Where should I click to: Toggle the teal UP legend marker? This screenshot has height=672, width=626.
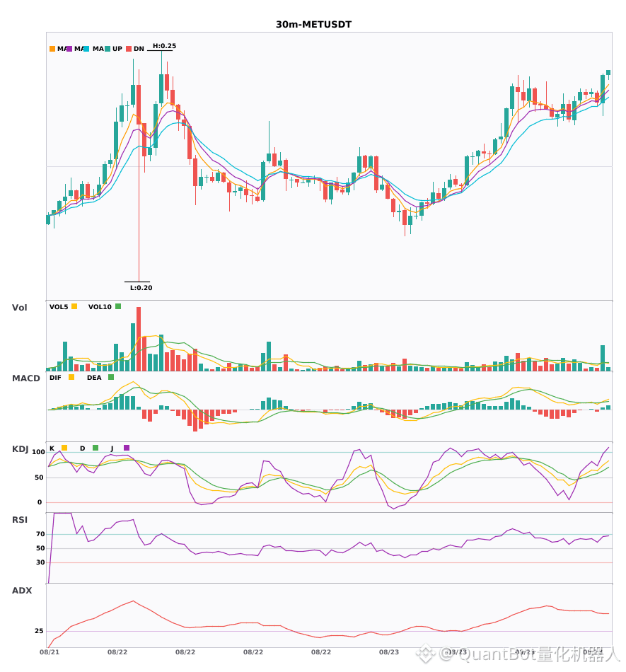click(108, 49)
